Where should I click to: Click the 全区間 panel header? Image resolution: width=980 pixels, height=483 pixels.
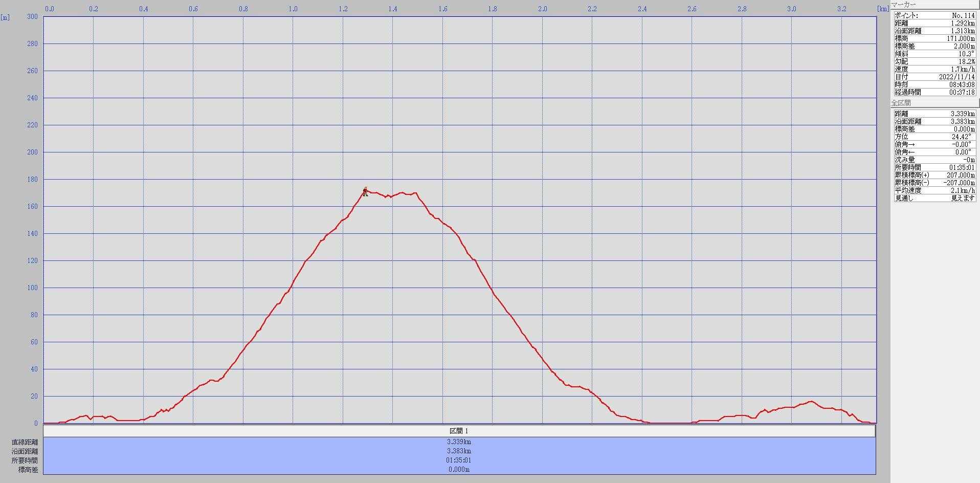point(934,103)
